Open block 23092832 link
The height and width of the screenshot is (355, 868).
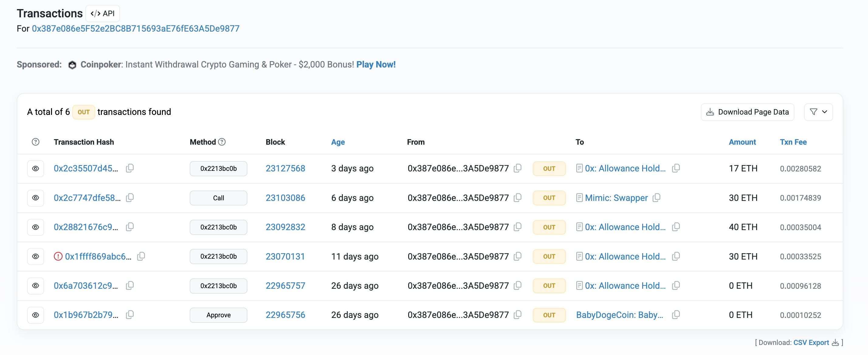click(285, 227)
